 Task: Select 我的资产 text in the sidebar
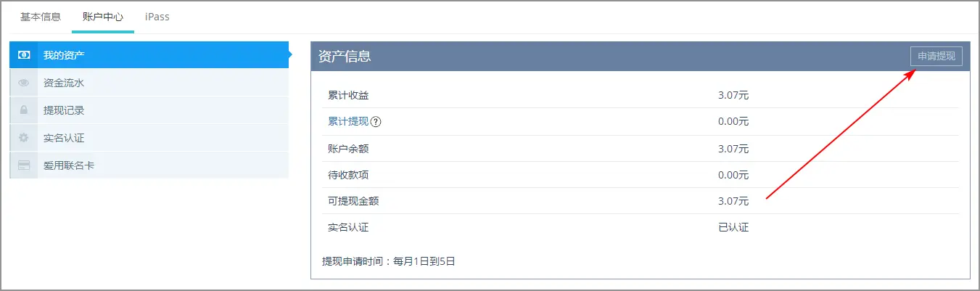(x=64, y=55)
